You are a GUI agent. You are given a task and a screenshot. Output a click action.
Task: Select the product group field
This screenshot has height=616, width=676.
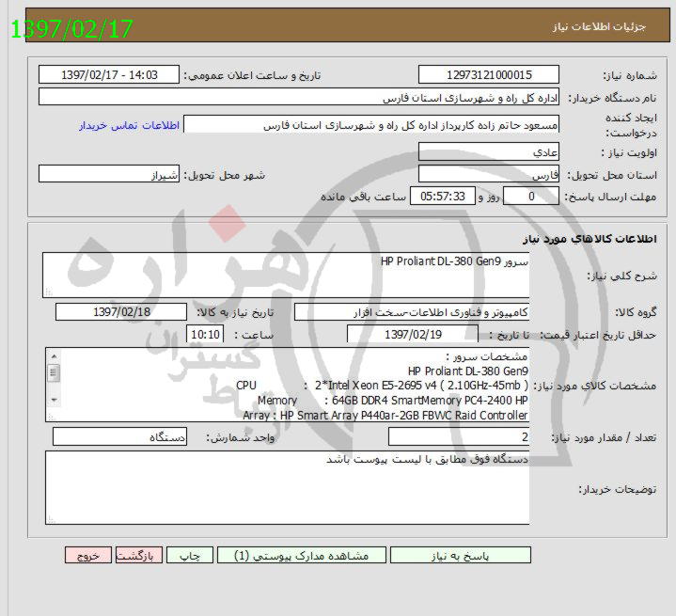[x=412, y=311]
